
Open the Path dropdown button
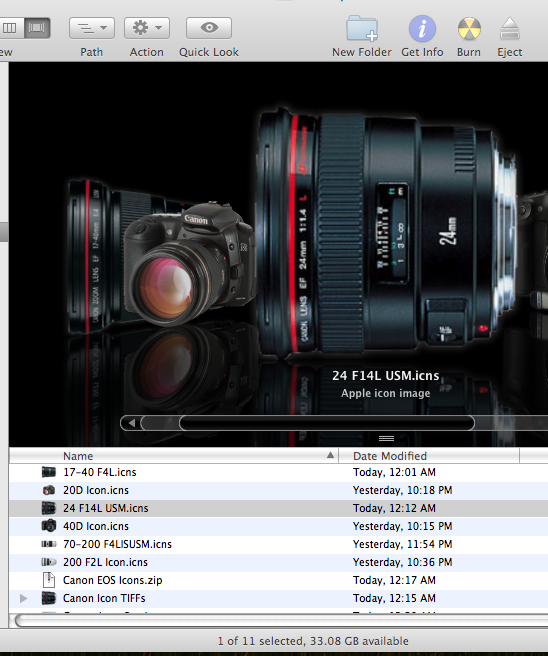pyautogui.click(x=92, y=28)
